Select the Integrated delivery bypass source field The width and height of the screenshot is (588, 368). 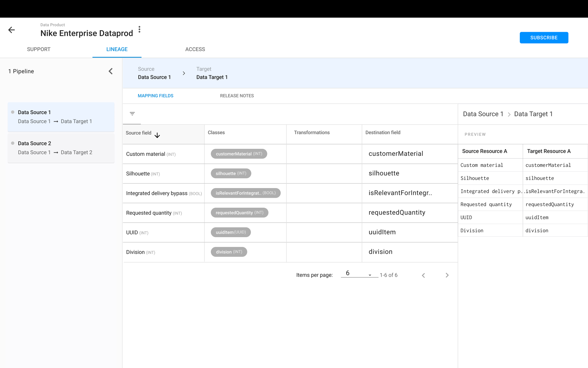[x=164, y=193]
